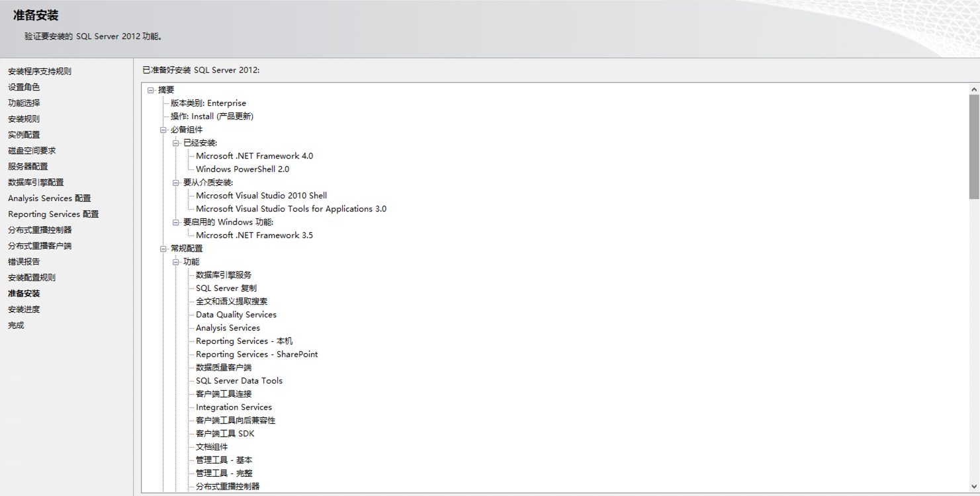
Task: Select Reporting Services - SharePoint item
Action: (257, 354)
